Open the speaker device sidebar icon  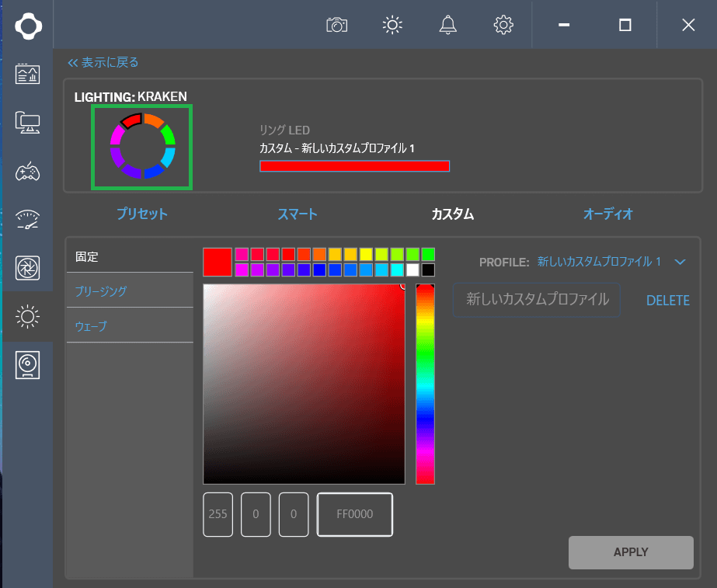coord(27,365)
